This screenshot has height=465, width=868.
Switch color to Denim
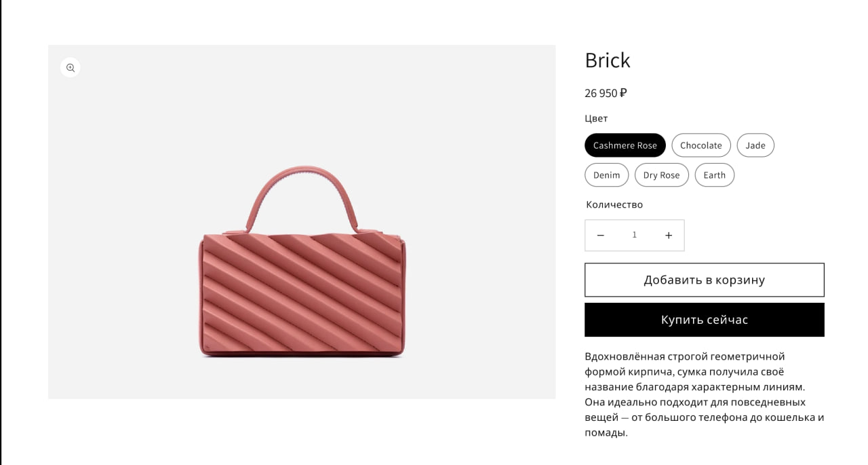(x=606, y=175)
